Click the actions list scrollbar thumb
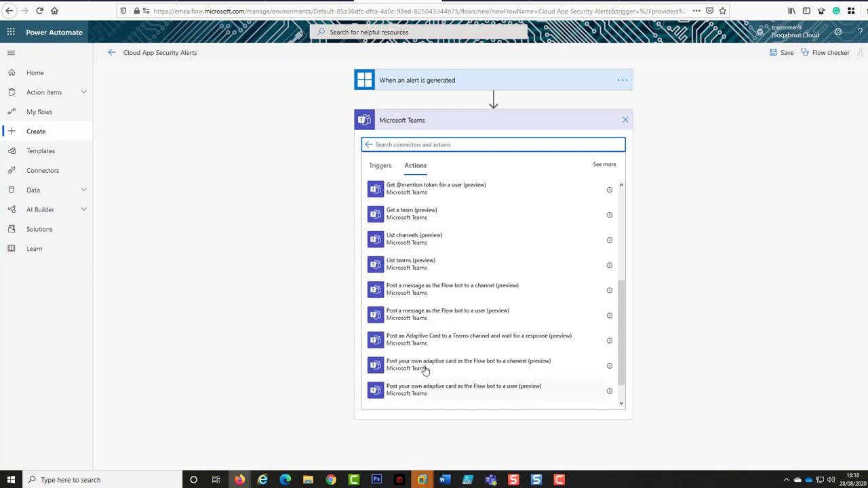Viewport: 868px width, 488px height. pos(621,332)
